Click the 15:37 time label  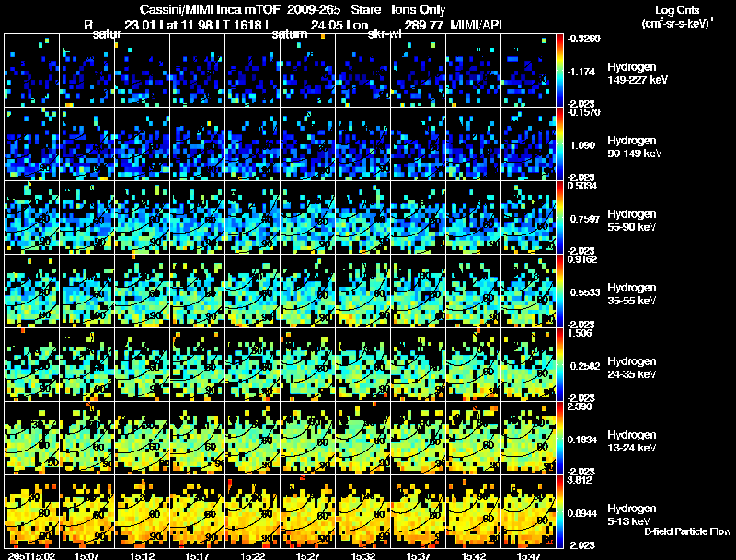coord(419,556)
